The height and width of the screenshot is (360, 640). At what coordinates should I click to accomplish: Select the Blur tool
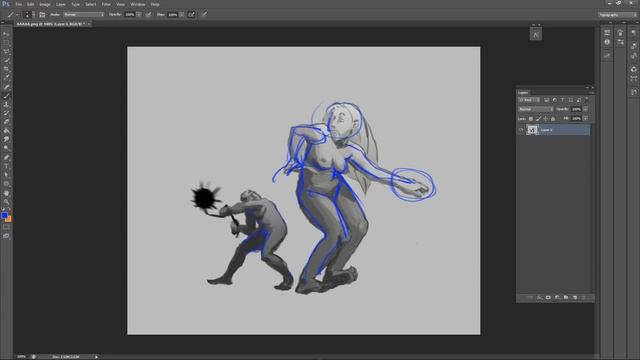6,140
